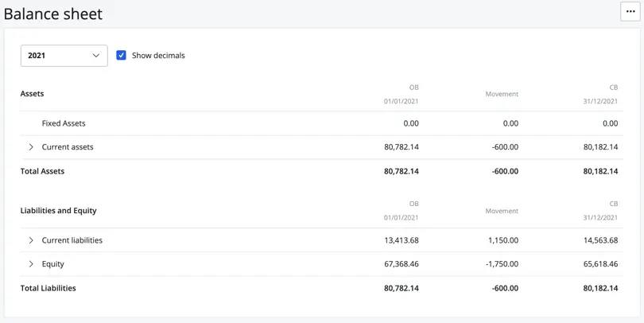The image size is (644, 323).
Task: Click Current liabilities movement 1,150.00
Action: tap(502, 240)
